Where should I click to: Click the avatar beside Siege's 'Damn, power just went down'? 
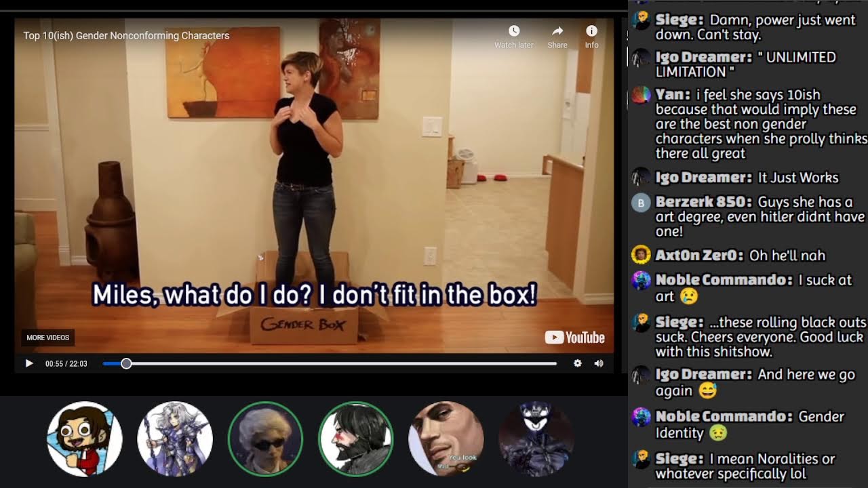point(641,20)
